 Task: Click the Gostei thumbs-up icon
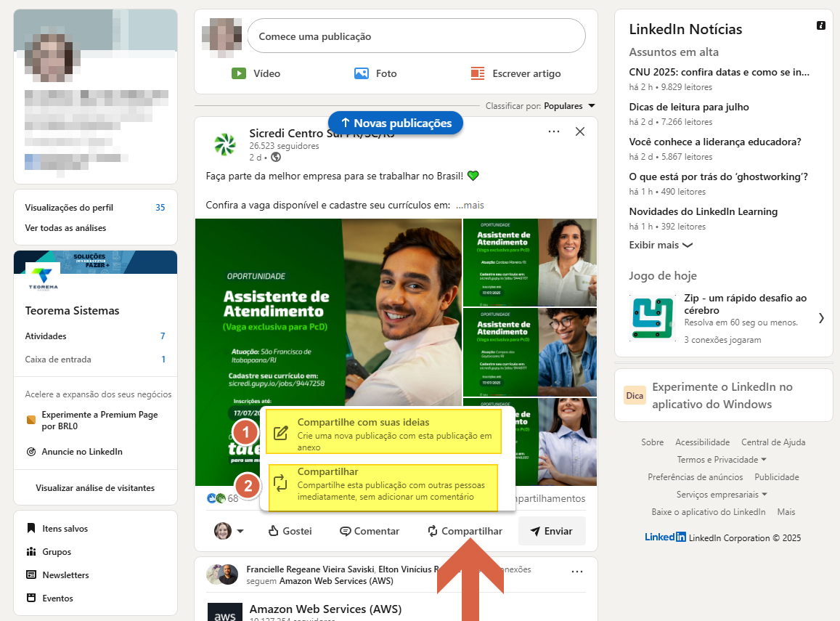tap(273, 531)
